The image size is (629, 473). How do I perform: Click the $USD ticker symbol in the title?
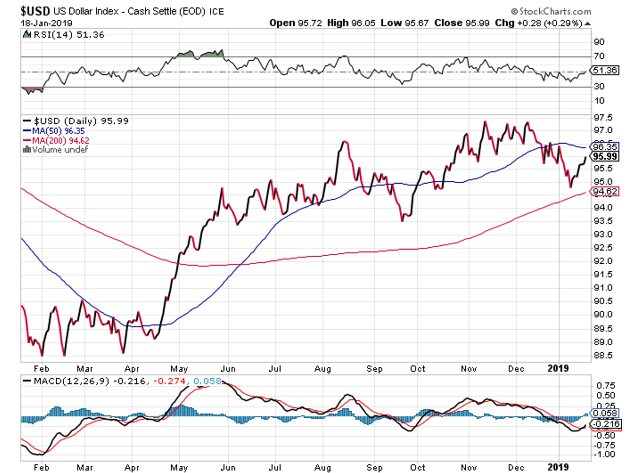pos(23,8)
